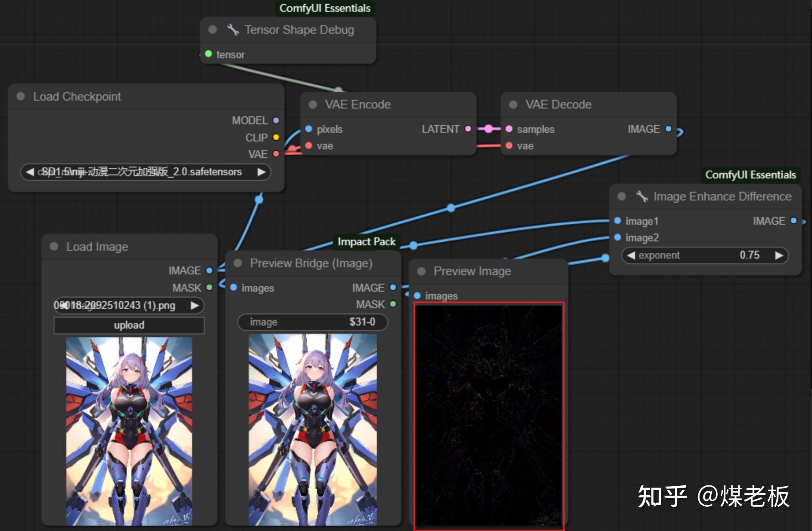Viewport: 812px width, 531px height.
Task: Collapse the VAE Decode node via its dot
Action: pyautogui.click(x=513, y=105)
